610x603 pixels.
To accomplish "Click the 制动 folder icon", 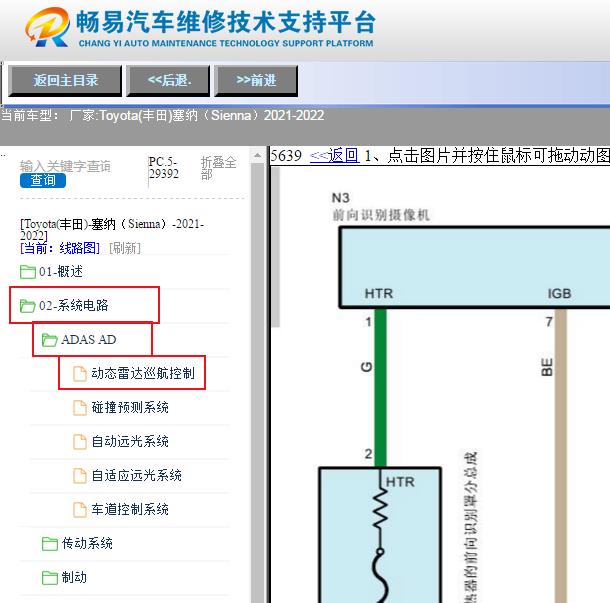I will pyautogui.click(x=49, y=577).
